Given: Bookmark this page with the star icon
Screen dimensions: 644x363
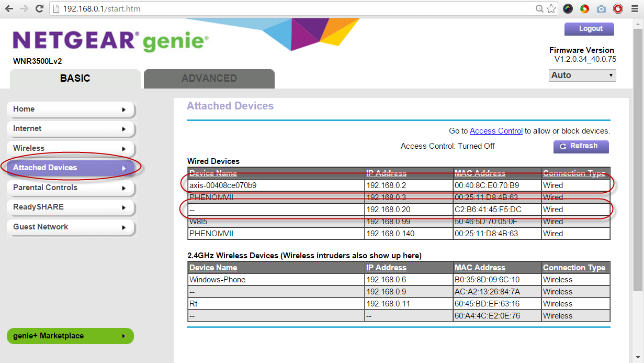Looking at the screenshot, I should (x=551, y=9).
